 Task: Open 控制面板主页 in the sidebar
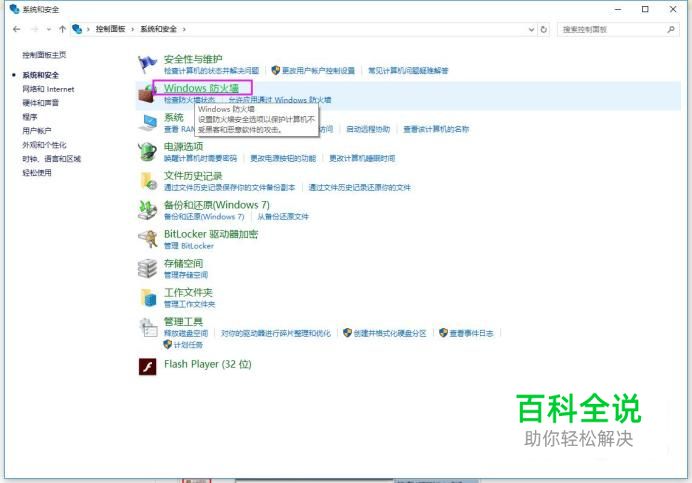(44, 55)
